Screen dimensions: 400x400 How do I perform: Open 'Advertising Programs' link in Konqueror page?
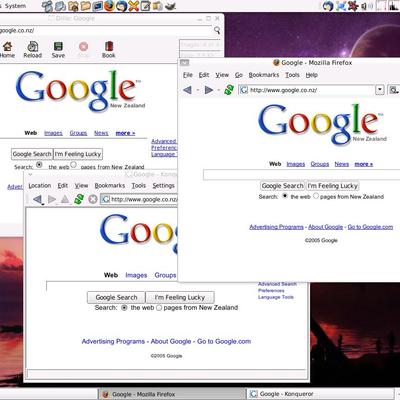(113, 341)
